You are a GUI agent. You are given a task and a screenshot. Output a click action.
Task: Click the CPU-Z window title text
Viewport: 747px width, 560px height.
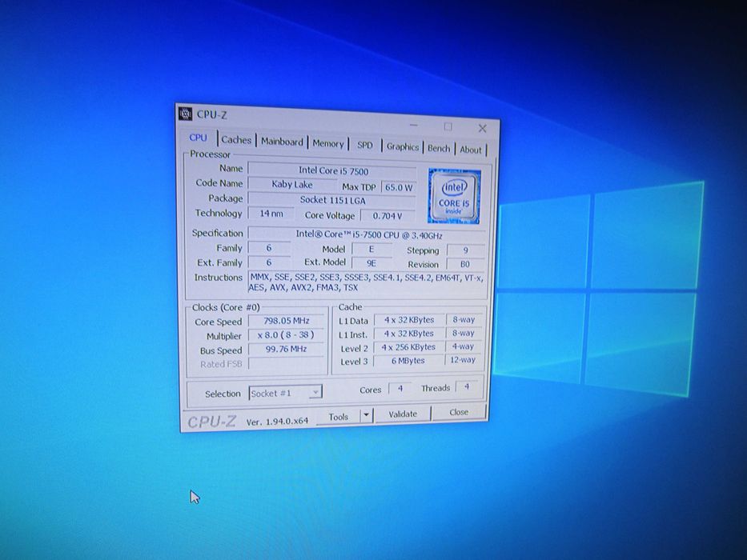(x=212, y=114)
